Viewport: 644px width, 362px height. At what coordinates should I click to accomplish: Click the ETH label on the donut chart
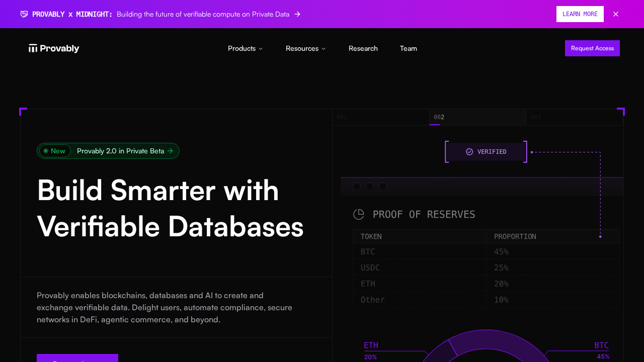tap(371, 345)
